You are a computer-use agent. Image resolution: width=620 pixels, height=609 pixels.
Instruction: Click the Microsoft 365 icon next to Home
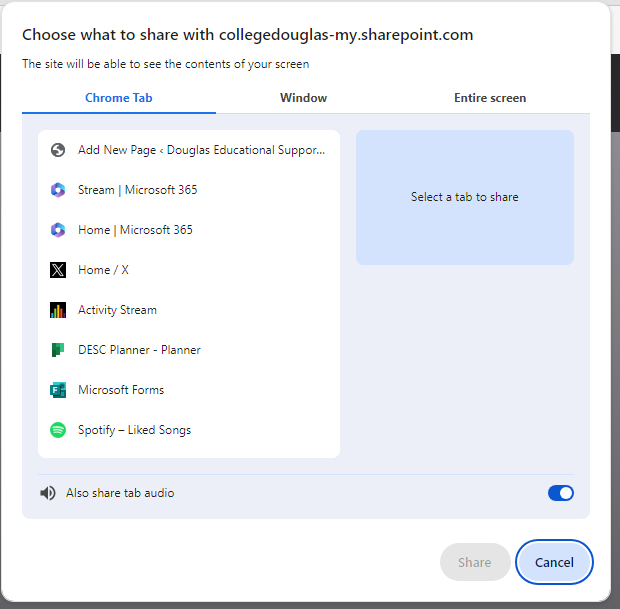(x=58, y=230)
